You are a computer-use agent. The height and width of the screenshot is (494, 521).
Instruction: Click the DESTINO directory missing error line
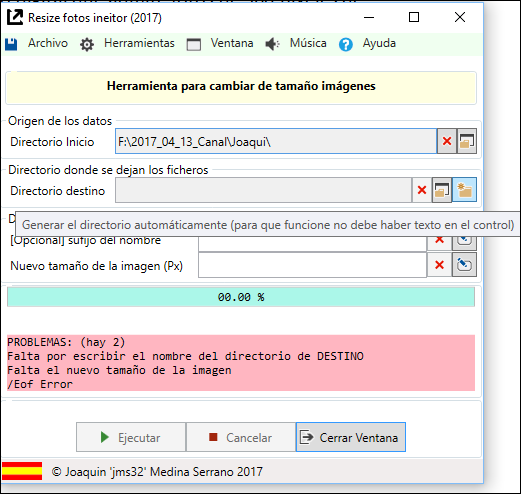click(185, 356)
